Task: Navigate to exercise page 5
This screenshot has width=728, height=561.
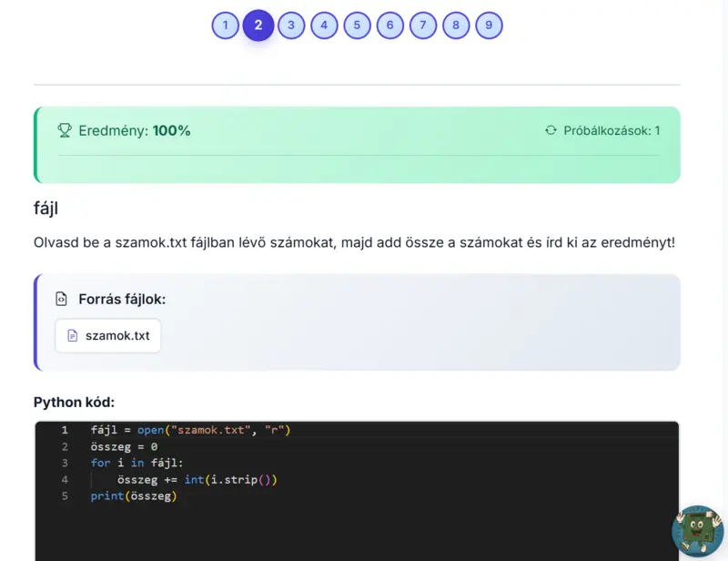Action: coord(357,25)
